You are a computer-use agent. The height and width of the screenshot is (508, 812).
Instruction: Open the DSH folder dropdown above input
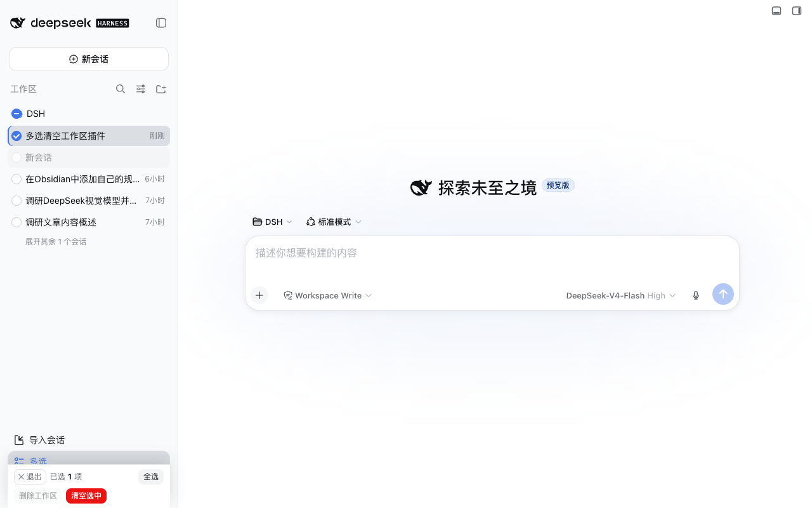(x=273, y=222)
